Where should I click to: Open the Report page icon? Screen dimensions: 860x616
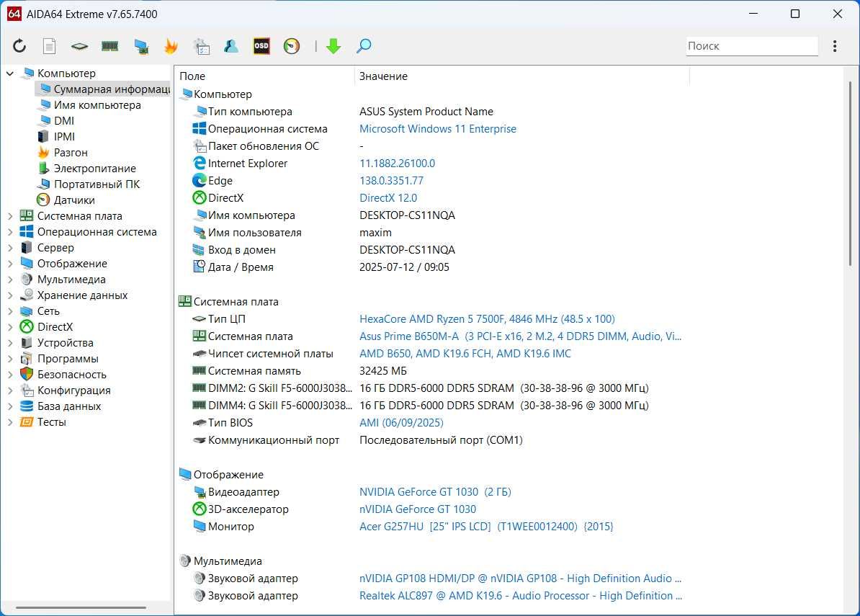[50, 46]
